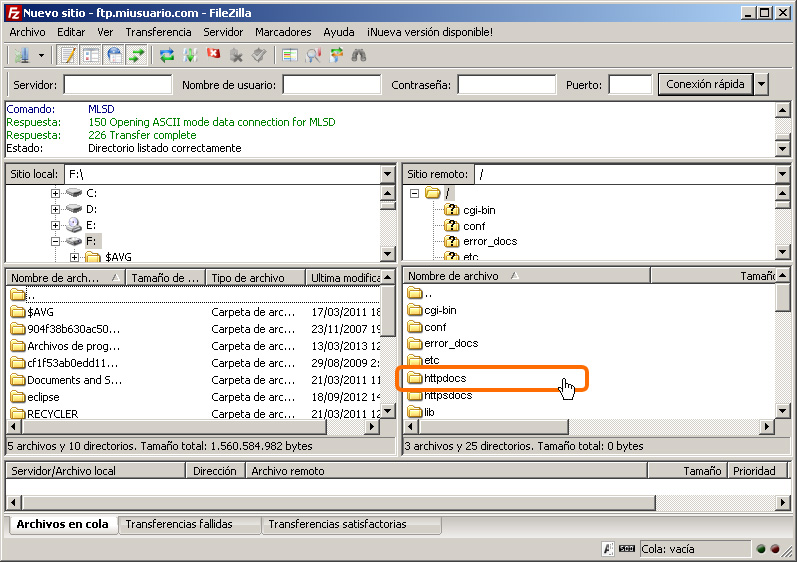This screenshot has width=797, height=562.
Task: Toggle processing of the transfer queue
Action: coord(190,55)
